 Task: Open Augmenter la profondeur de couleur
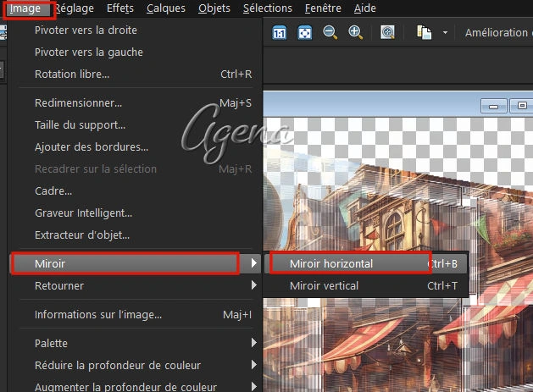[136, 387]
